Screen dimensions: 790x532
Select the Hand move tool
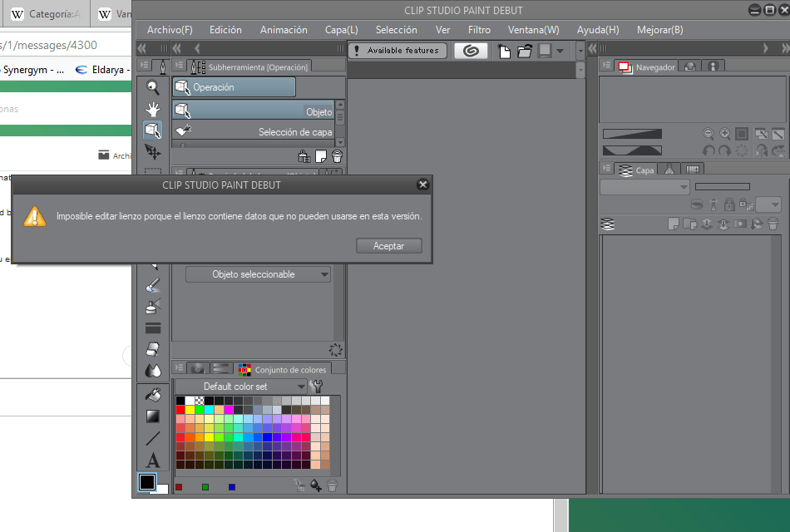click(153, 109)
